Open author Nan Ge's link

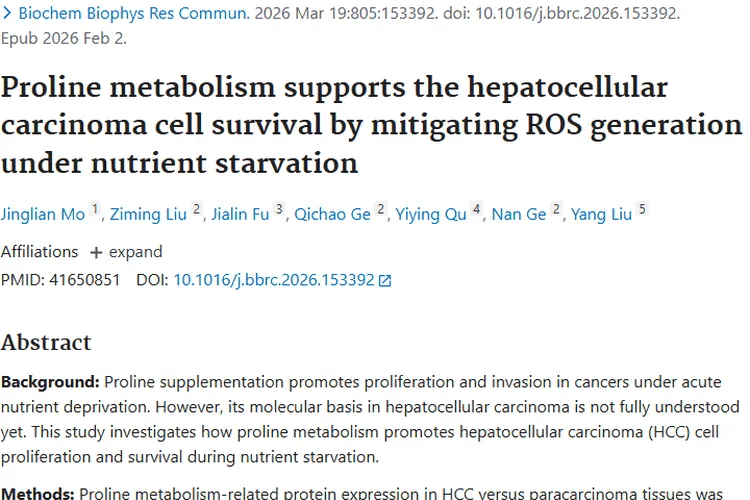[519, 214]
